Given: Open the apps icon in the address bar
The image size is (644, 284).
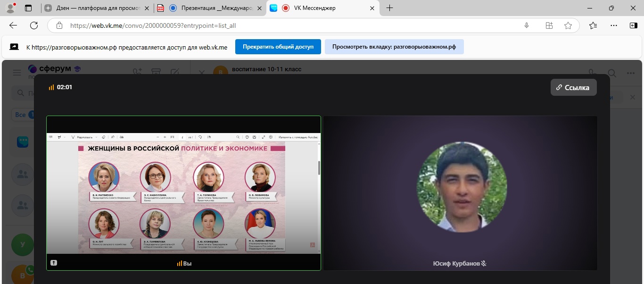Looking at the screenshot, I should 549,25.
